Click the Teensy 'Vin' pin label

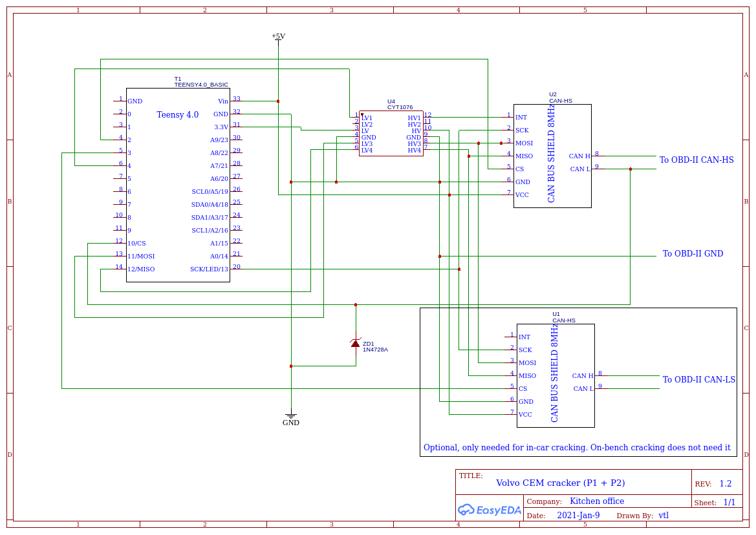tap(222, 101)
